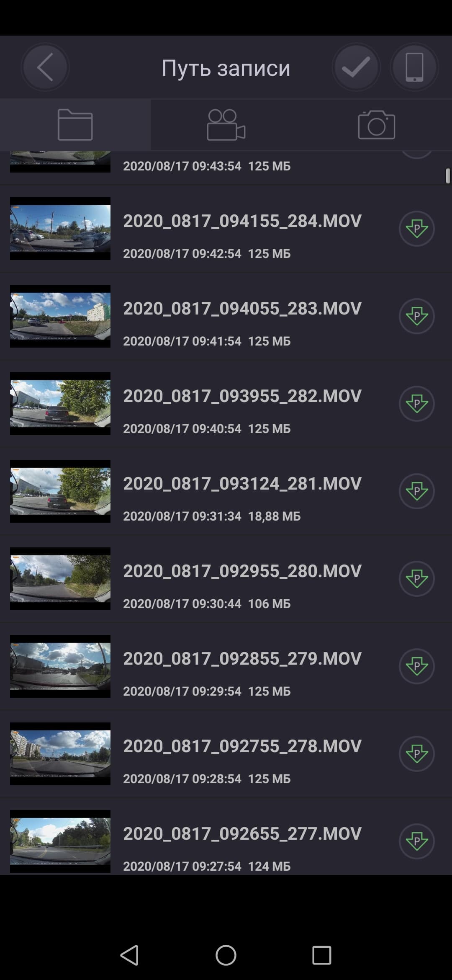Download file 2020_0817_093955_282.MOV

coord(416,404)
